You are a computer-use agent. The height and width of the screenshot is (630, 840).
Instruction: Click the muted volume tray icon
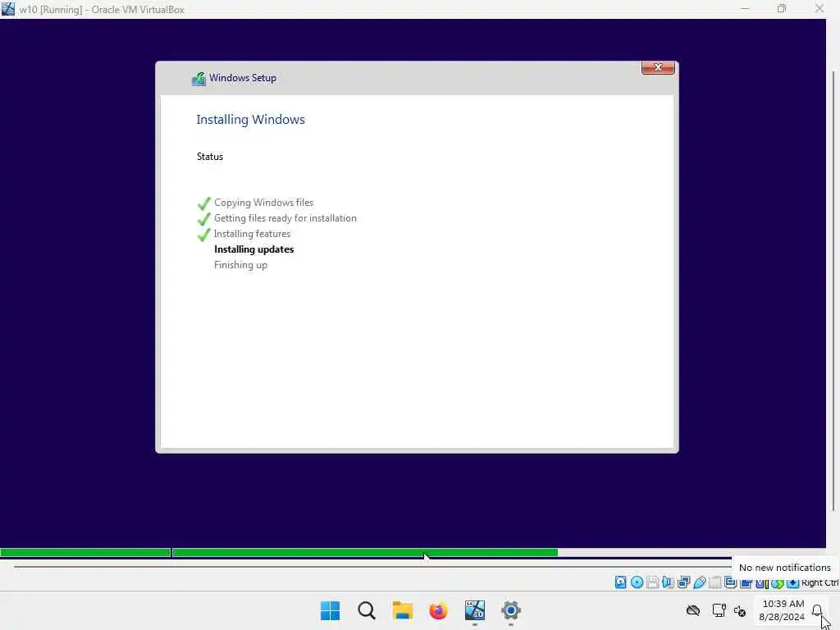click(740, 610)
